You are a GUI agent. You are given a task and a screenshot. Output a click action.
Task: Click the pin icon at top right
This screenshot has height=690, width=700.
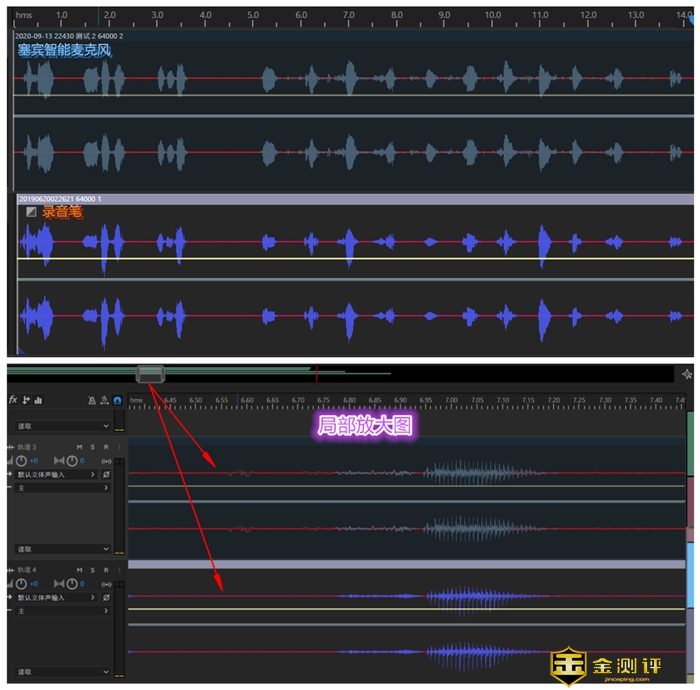pyautogui.click(x=686, y=374)
